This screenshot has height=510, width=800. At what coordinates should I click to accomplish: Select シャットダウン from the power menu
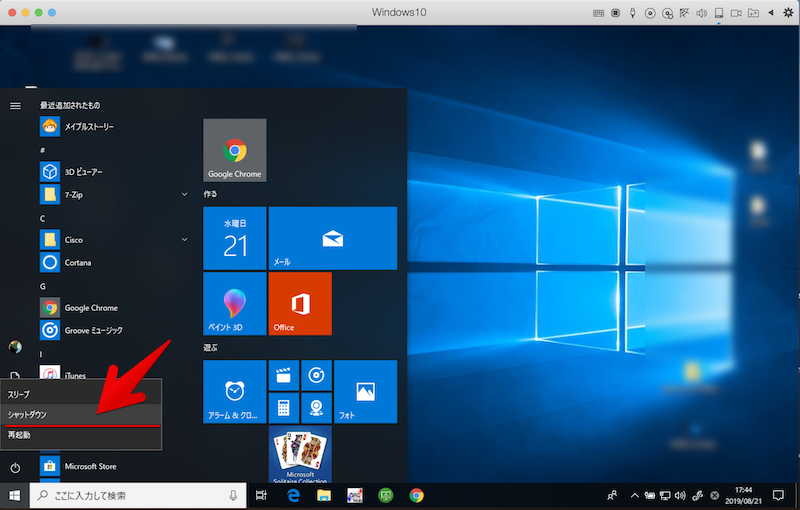[28, 414]
